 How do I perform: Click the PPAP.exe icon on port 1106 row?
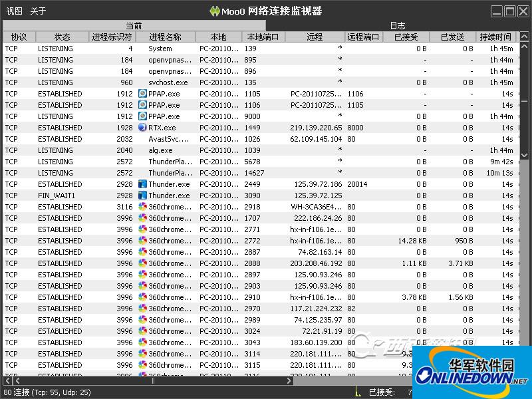[x=142, y=105]
